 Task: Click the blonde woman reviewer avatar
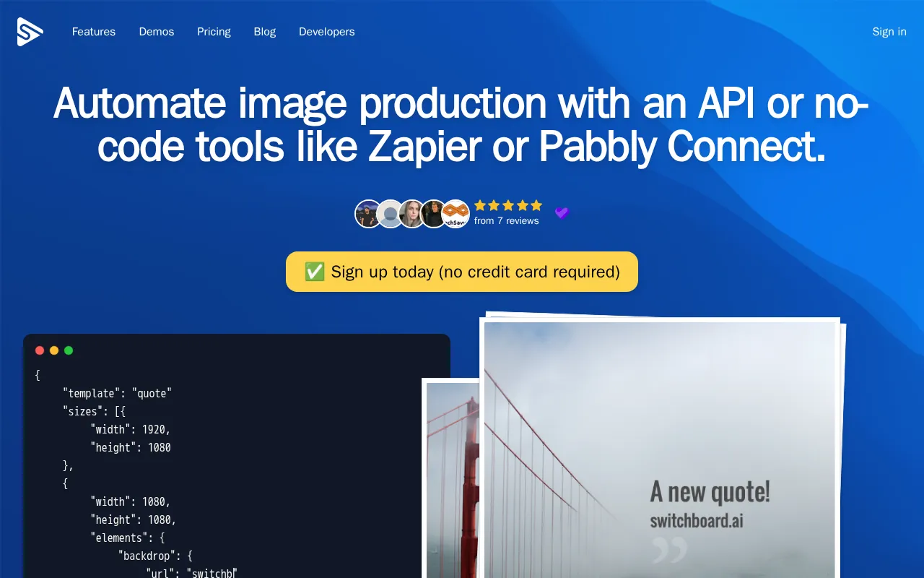tap(411, 214)
